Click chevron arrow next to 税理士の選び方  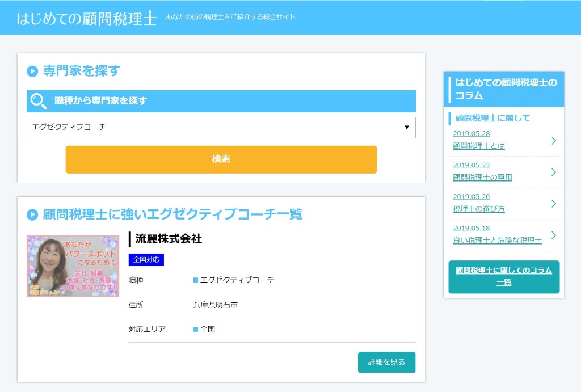point(553,204)
